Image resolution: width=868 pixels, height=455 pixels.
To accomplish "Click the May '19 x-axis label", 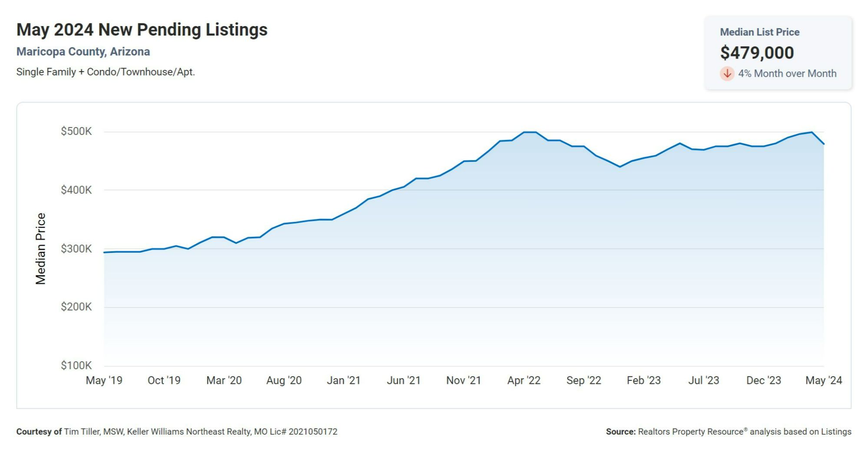I will pyautogui.click(x=104, y=380).
